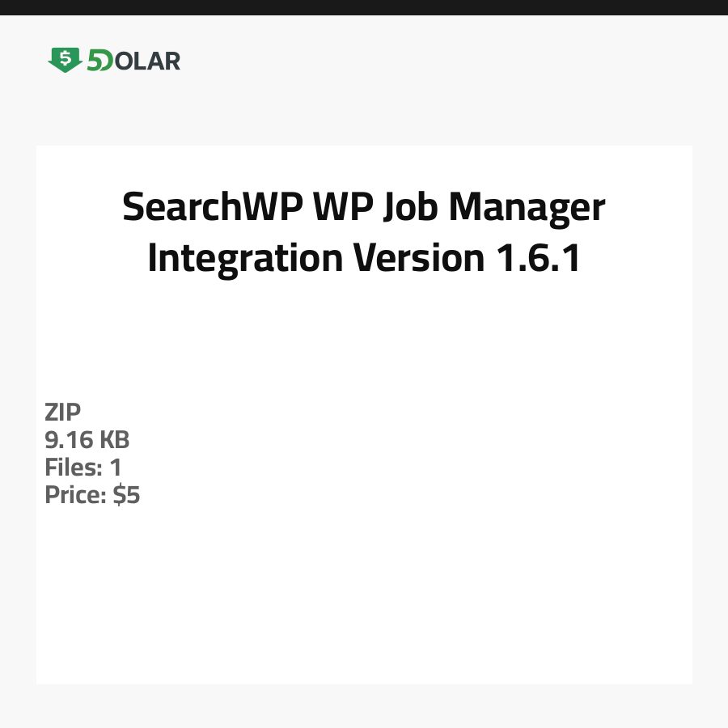Click the Files label text
This screenshot has height=728, width=728.
[72, 468]
